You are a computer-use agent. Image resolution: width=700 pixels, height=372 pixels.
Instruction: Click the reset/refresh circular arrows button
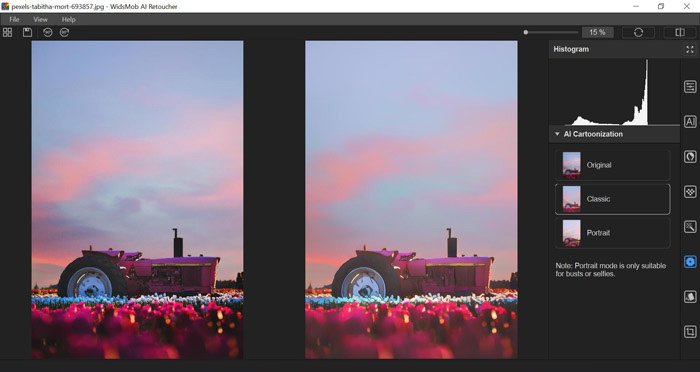click(638, 32)
